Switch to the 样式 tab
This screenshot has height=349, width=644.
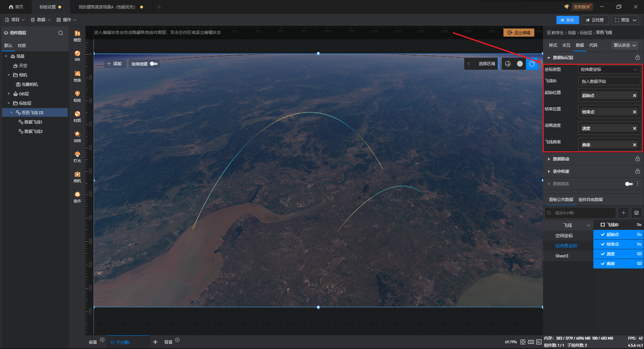tap(553, 45)
